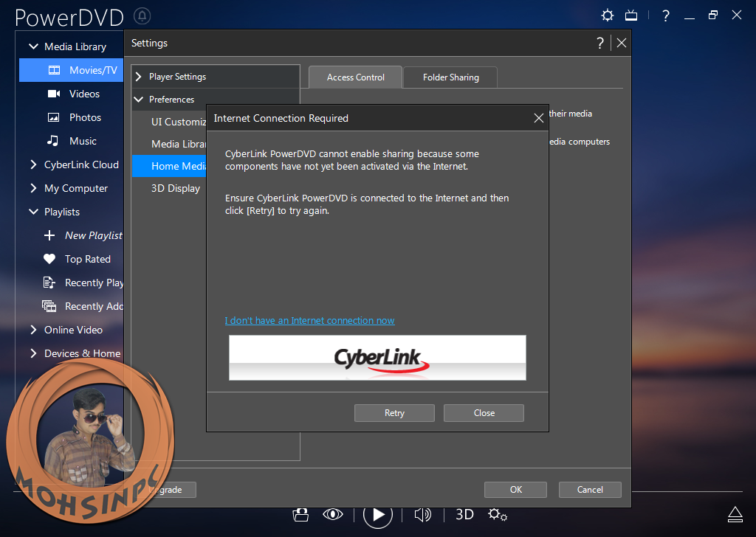This screenshot has width=756, height=537.
Task: Click the snapshot capture icon in playback bar
Action: (300, 515)
